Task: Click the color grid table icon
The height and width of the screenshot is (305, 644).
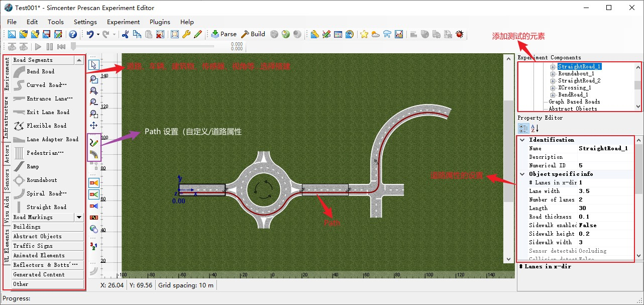Action: click(x=338, y=34)
